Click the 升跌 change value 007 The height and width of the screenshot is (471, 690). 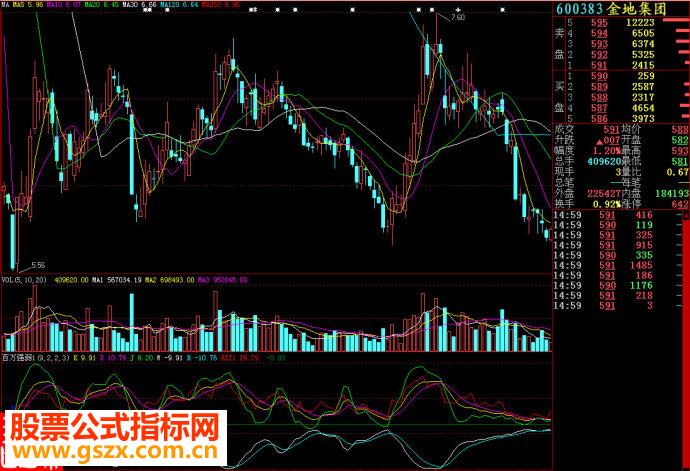click(611, 140)
